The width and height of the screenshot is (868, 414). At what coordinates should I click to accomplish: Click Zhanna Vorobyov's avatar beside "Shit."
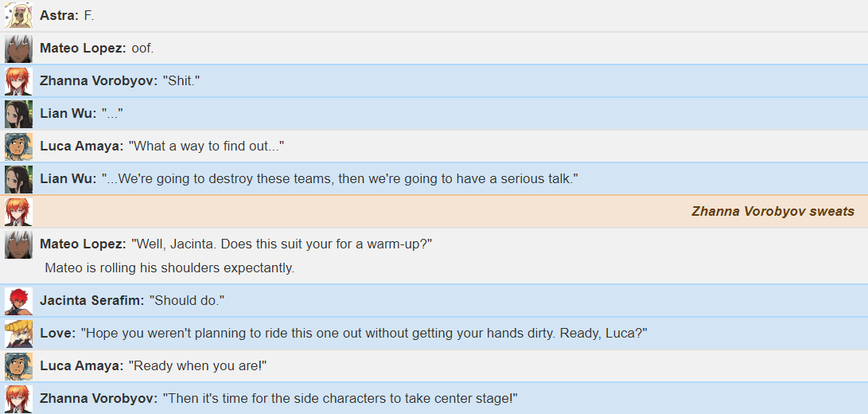click(19, 81)
